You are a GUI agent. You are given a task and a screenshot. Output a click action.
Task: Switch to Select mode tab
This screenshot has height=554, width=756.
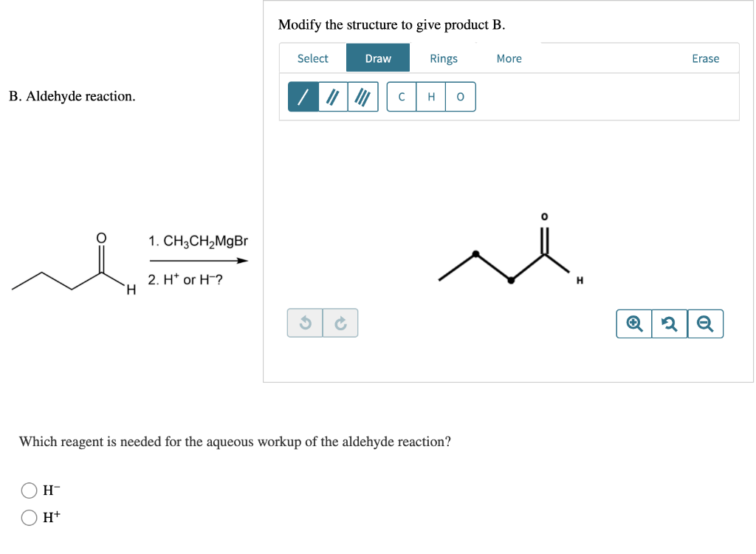312,58
